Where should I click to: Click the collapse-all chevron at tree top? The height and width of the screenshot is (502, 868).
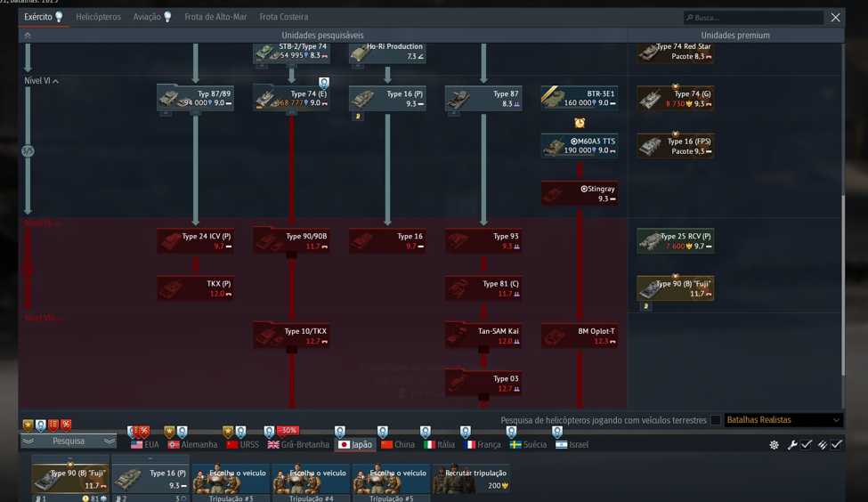point(27,36)
